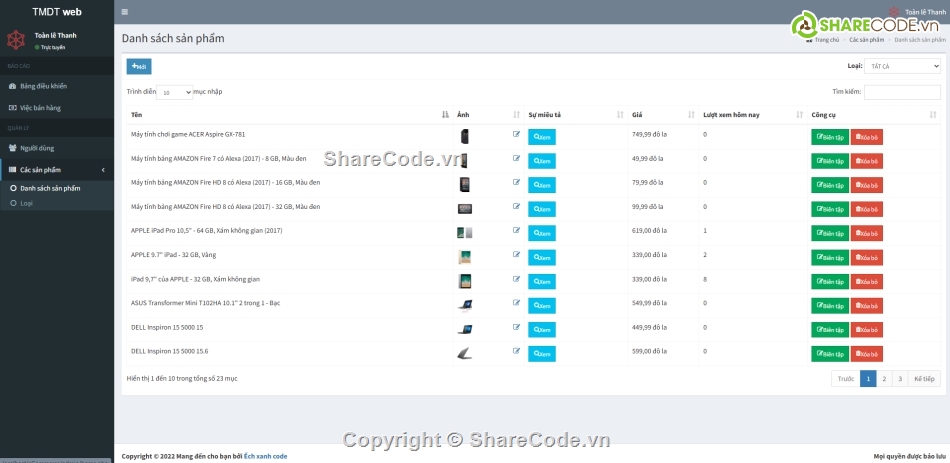The image size is (950, 463).
Task: Collapse the Các sản phẩm menu
Action: click(x=57, y=170)
